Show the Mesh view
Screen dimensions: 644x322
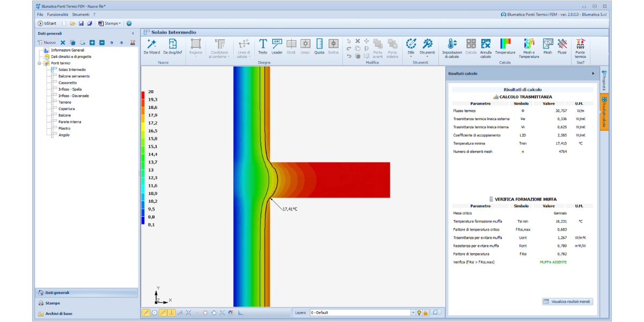[547, 47]
